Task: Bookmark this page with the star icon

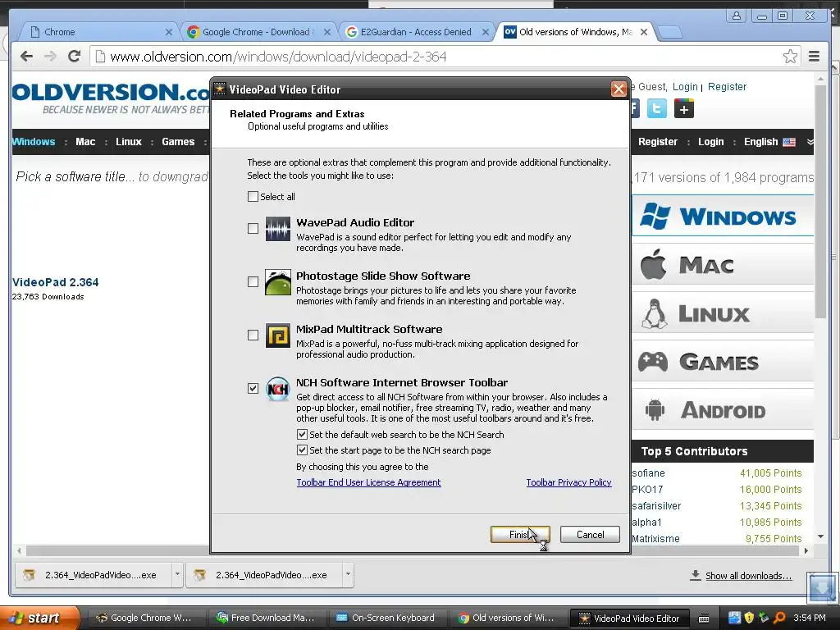Action: click(x=790, y=57)
